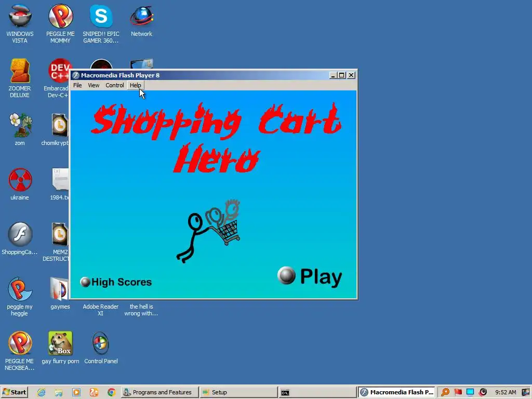Open the Start menu

[14, 392]
